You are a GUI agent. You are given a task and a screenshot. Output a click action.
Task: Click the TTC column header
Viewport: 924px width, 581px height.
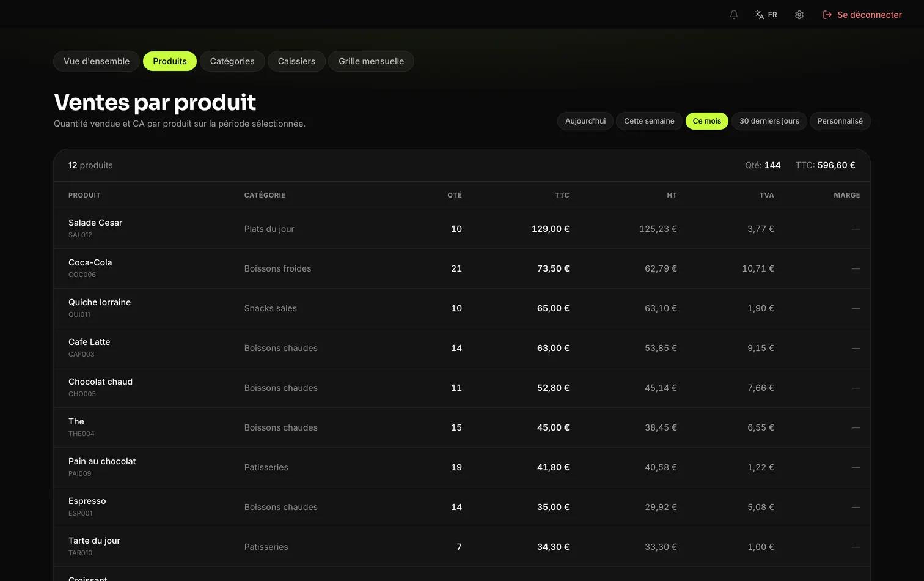562,195
